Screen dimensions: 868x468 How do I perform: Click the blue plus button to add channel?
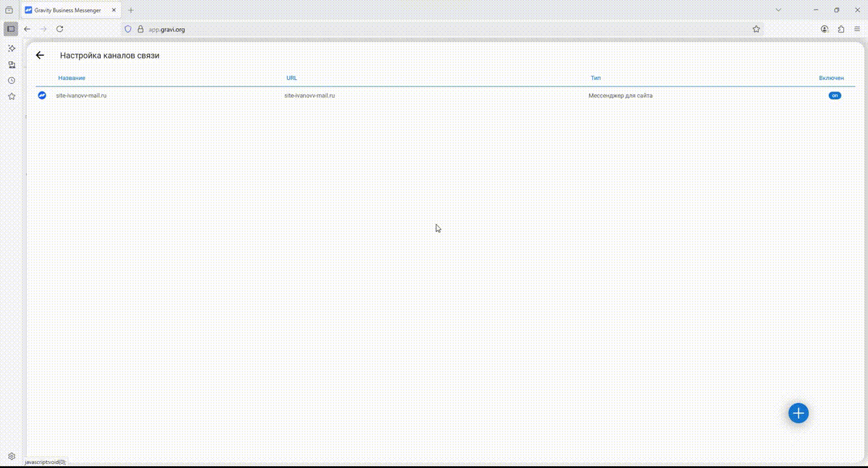click(798, 413)
